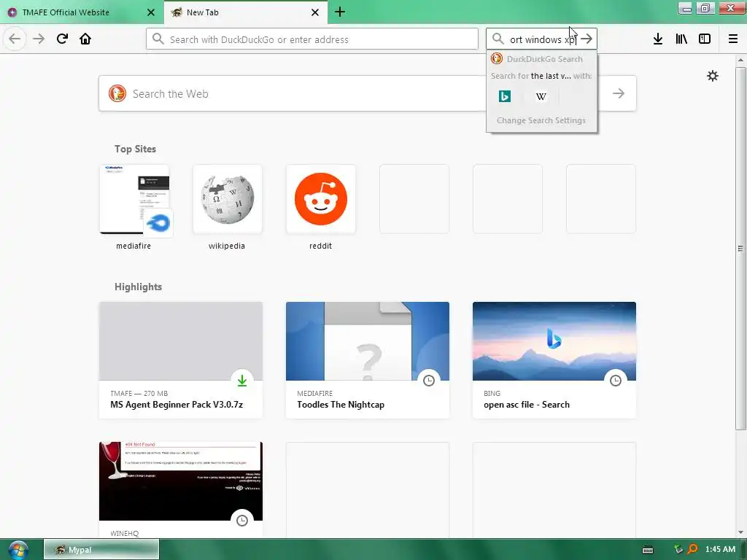
Task: Open Toodles The Nightcap highlight
Action: (368, 360)
